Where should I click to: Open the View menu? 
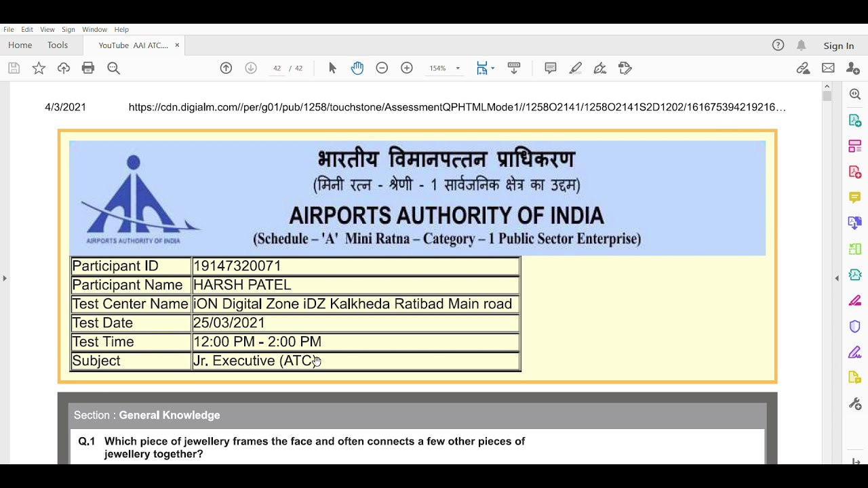(47, 30)
